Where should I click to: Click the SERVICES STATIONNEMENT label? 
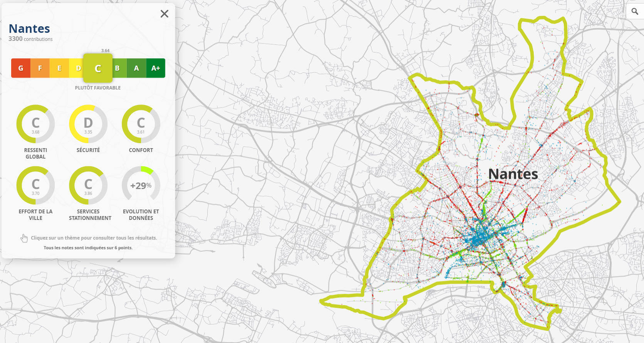90,215
